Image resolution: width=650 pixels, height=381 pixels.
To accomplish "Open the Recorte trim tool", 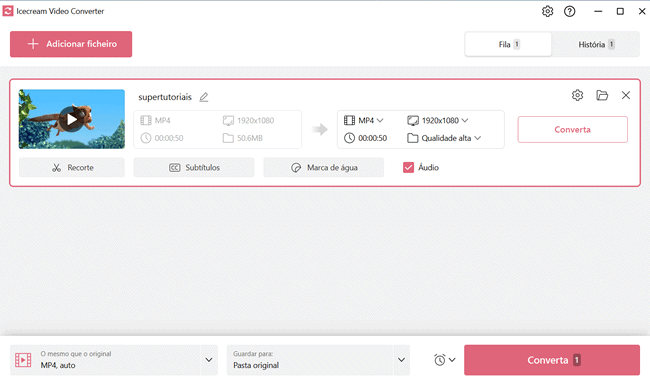I will coord(72,167).
